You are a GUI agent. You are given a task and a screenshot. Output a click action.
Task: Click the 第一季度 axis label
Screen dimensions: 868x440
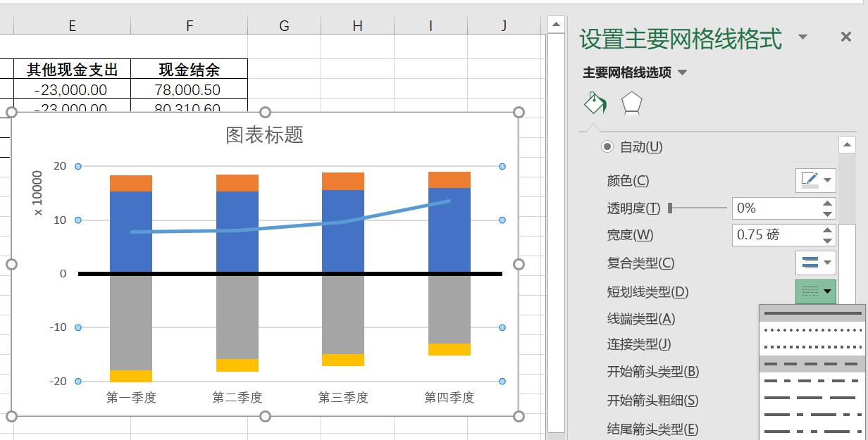131,397
